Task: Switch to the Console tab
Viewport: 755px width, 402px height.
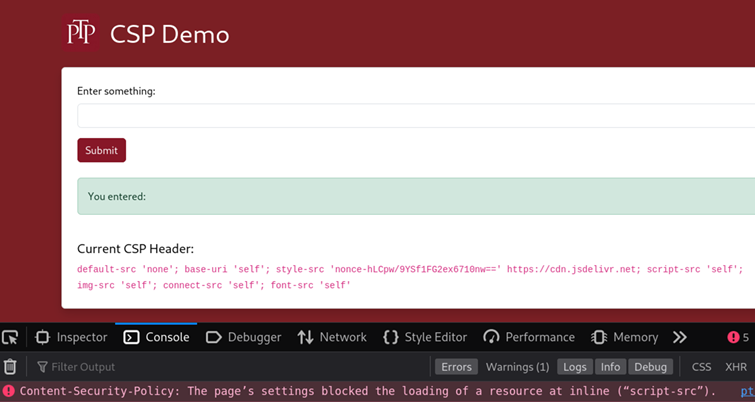Action: [x=156, y=337]
